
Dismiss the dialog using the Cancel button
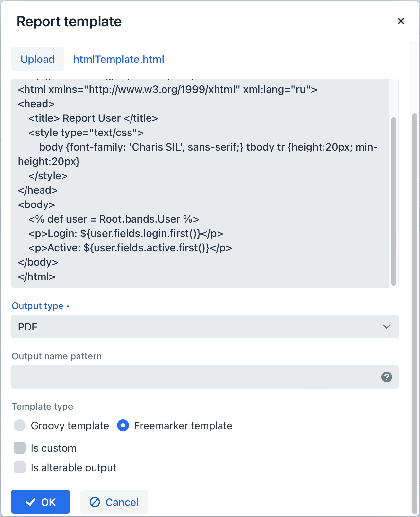tap(114, 502)
